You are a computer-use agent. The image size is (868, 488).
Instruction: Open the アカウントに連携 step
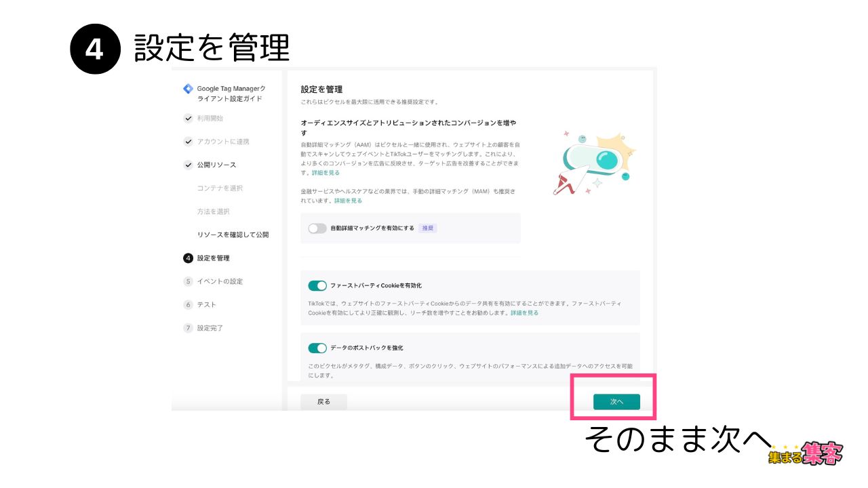point(223,142)
